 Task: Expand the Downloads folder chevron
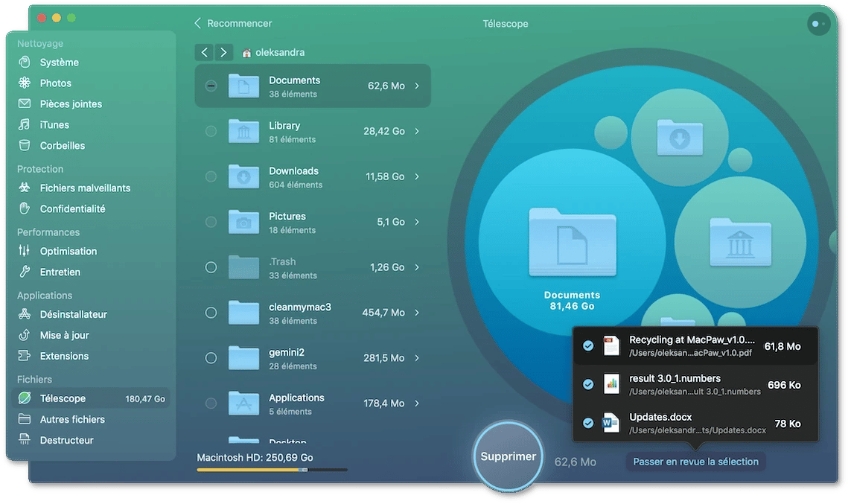click(417, 176)
